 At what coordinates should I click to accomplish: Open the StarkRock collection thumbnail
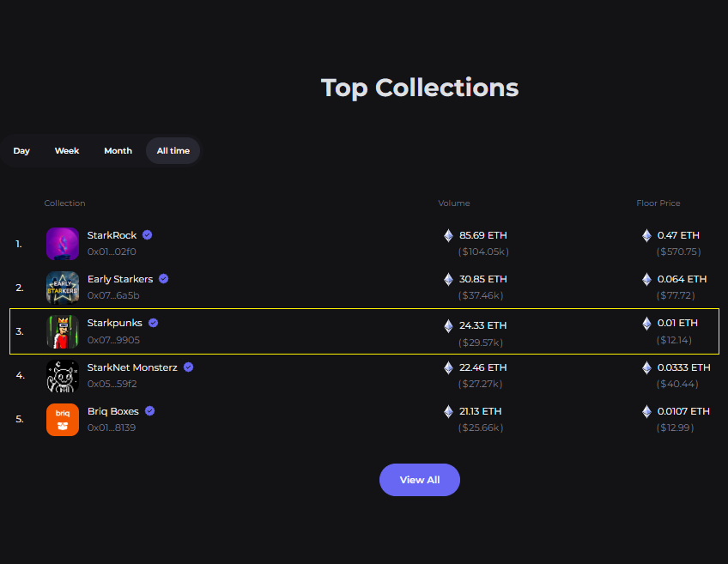coord(63,244)
